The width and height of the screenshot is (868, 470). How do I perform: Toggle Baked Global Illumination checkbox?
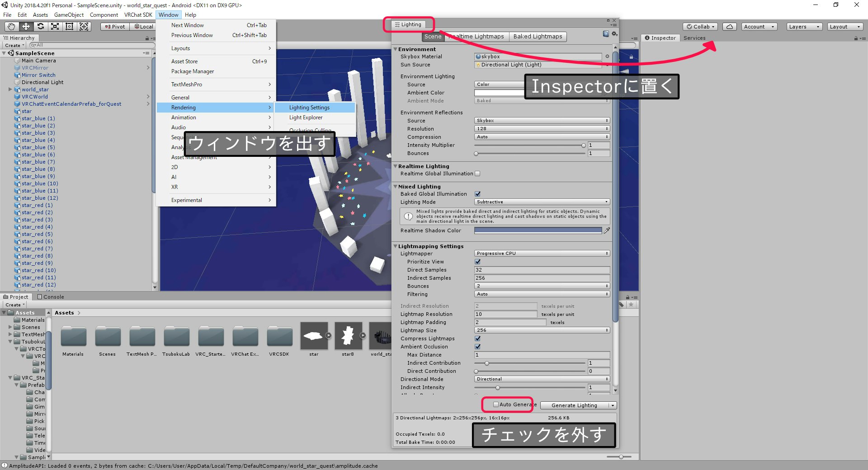(x=477, y=194)
